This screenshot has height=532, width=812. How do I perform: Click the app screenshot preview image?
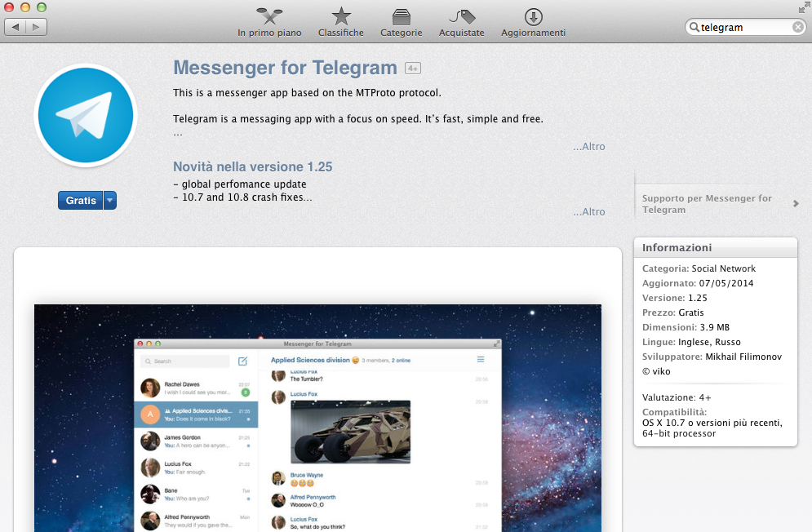point(317,418)
